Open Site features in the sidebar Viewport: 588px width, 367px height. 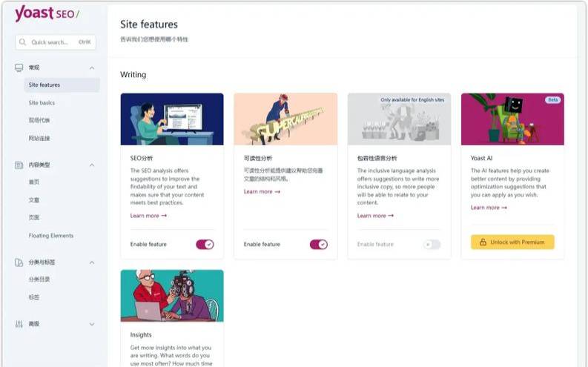coord(62,85)
